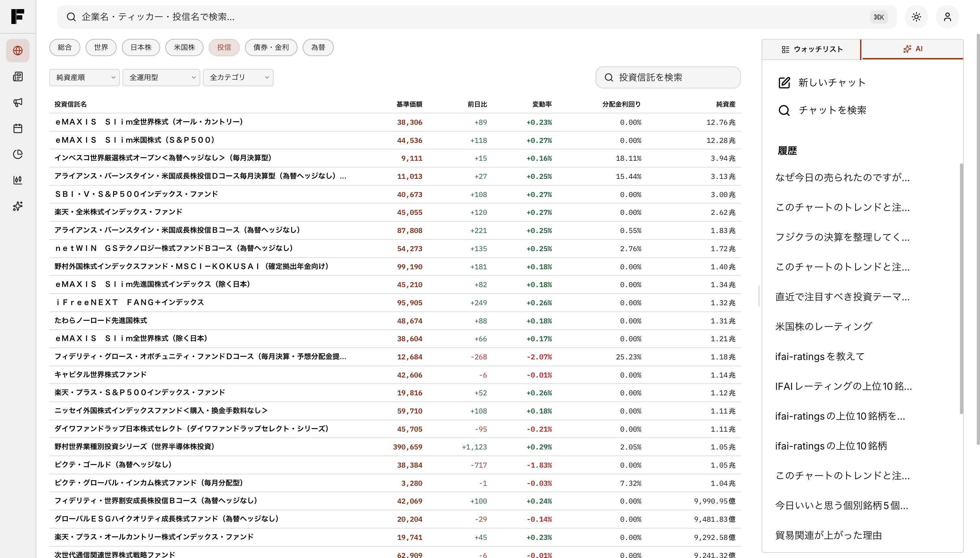
Task: Select the 総合 tab
Action: point(65,48)
